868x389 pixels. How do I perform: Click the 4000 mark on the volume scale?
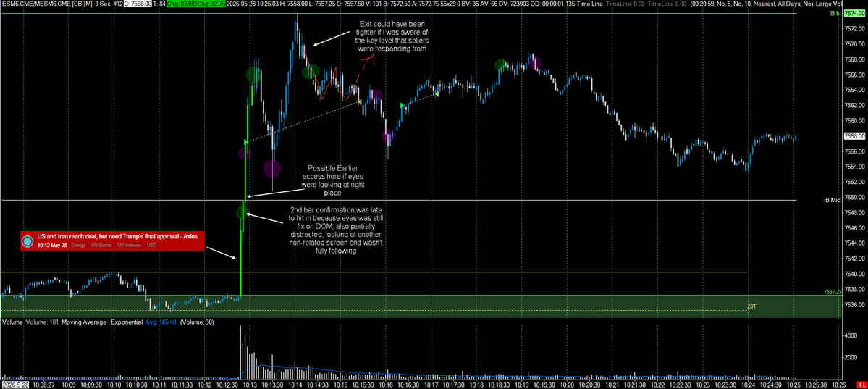tap(851, 335)
